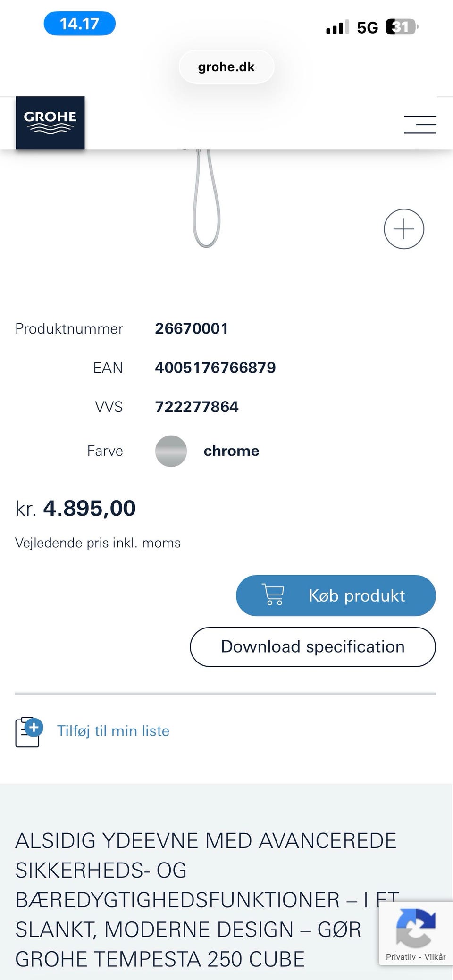Select the chrome color swatch
453x980 pixels.
(x=171, y=451)
